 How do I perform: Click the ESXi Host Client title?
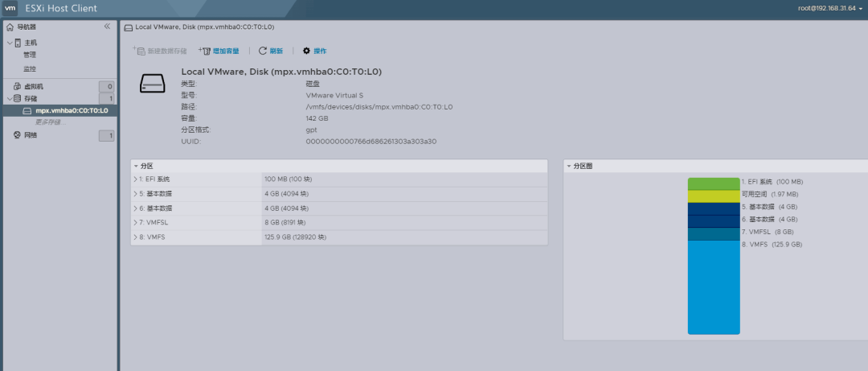(61, 8)
